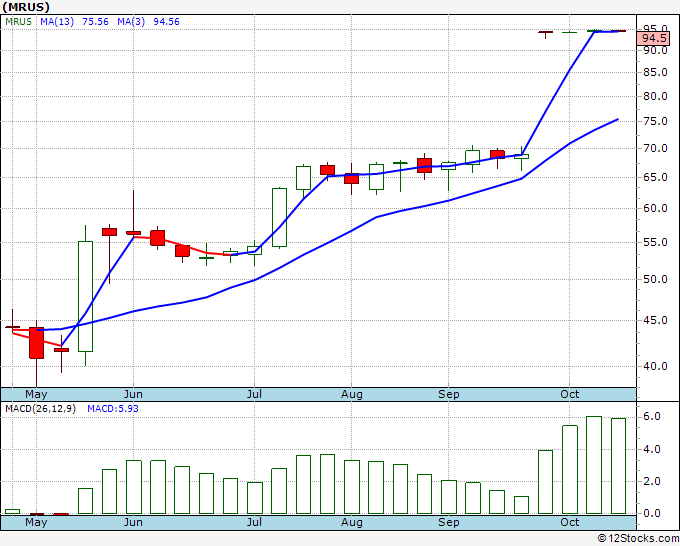The height and width of the screenshot is (546, 680).
Task: Click the MA(13) legend label
Action: (x=57, y=22)
